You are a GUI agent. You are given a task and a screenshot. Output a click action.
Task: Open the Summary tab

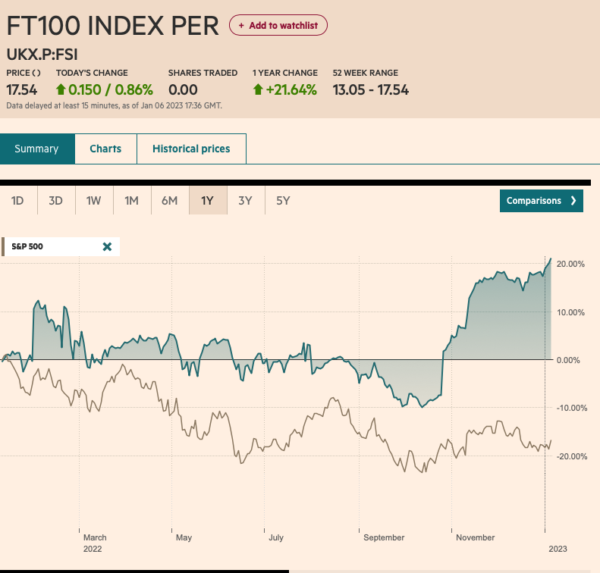click(37, 149)
